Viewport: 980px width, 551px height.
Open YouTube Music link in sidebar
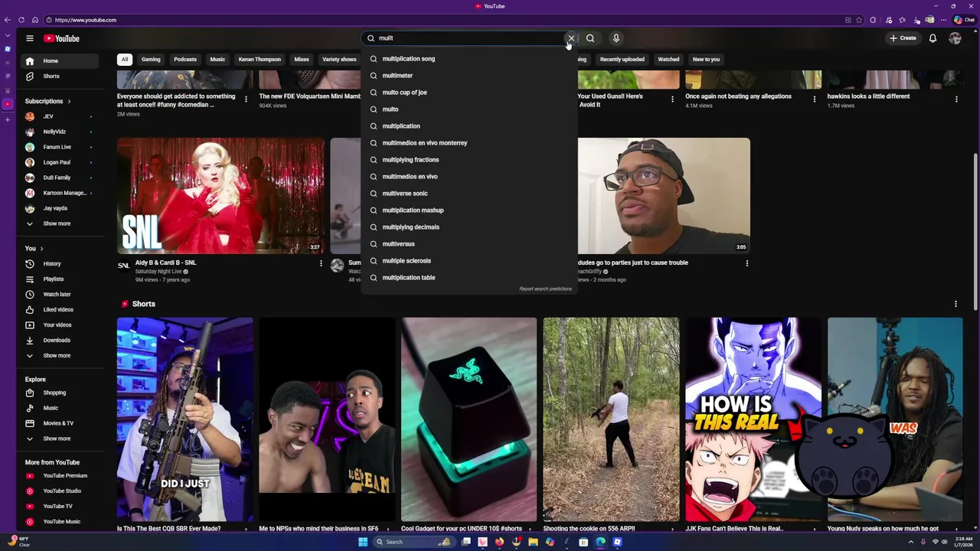click(61, 522)
